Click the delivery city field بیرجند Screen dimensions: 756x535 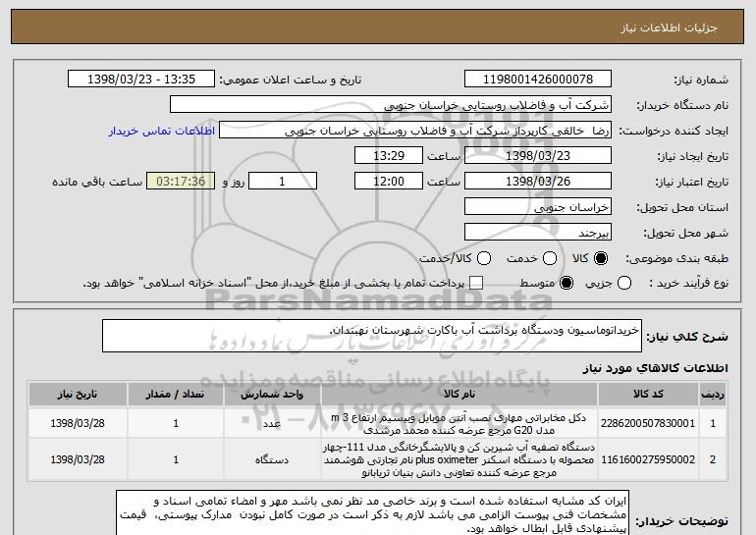pos(538,233)
